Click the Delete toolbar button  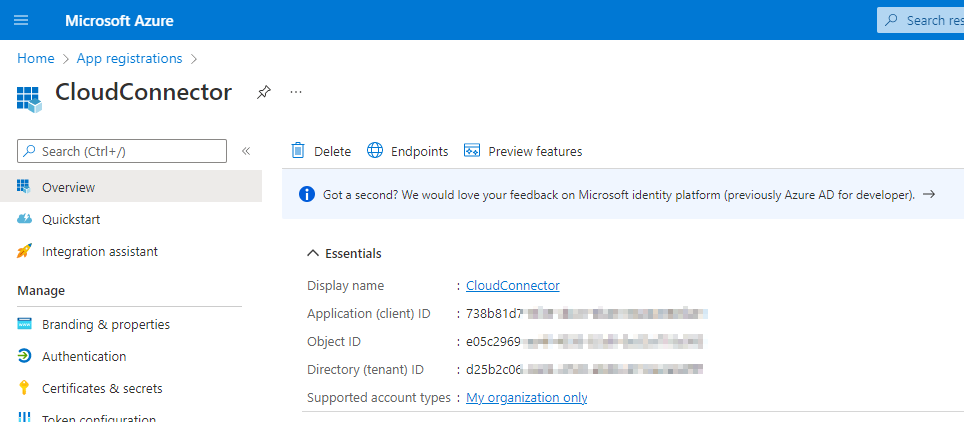(321, 151)
